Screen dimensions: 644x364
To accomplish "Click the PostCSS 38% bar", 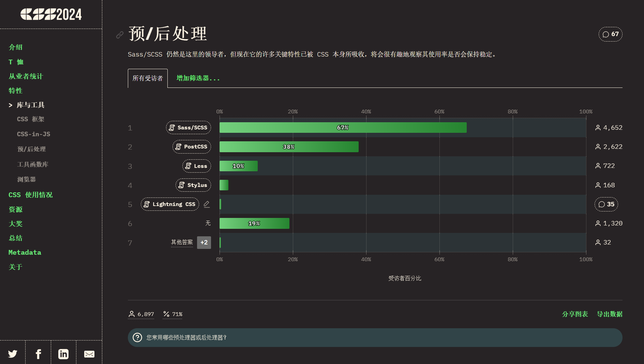I will (289, 147).
